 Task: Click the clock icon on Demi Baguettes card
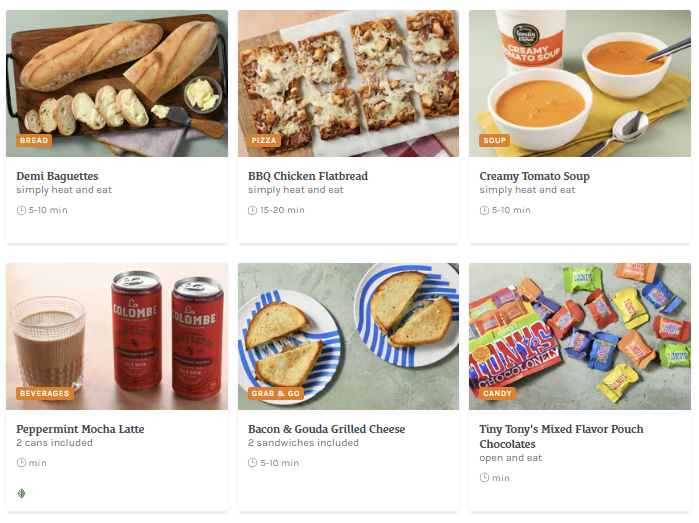click(x=21, y=210)
